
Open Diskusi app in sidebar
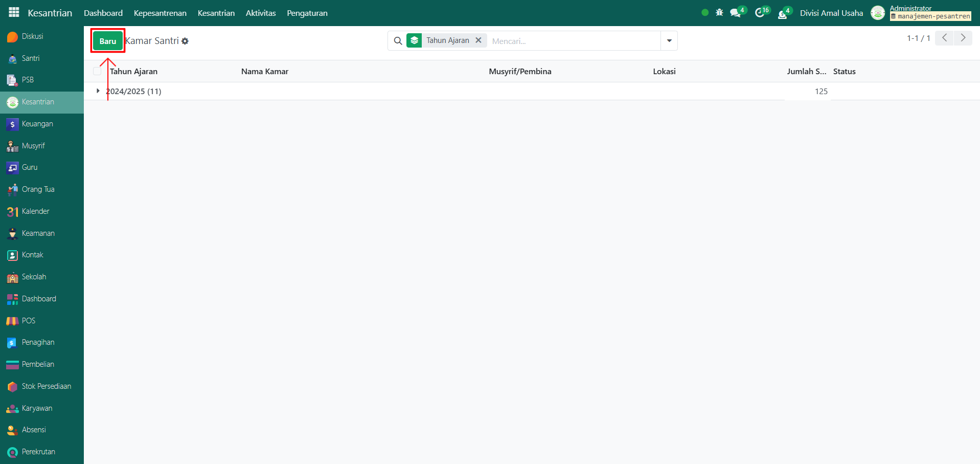click(32, 36)
